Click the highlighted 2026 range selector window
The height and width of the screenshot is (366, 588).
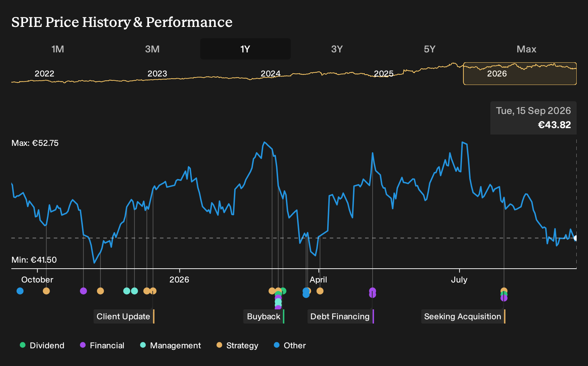coord(520,74)
